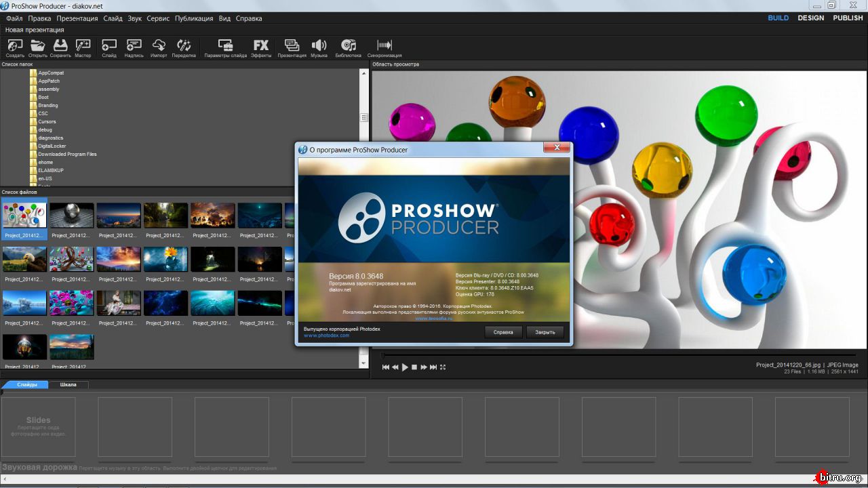Viewport: 868px width, 488px height.
Task: Jump to end of show in preview
Action: [433, 367]
